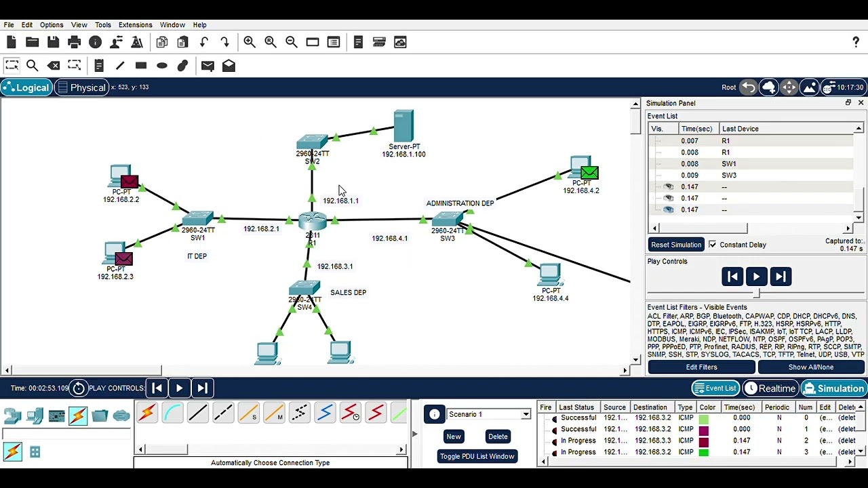Select the Connections lightning device category
Screen dimensions: 868x488
78,415
